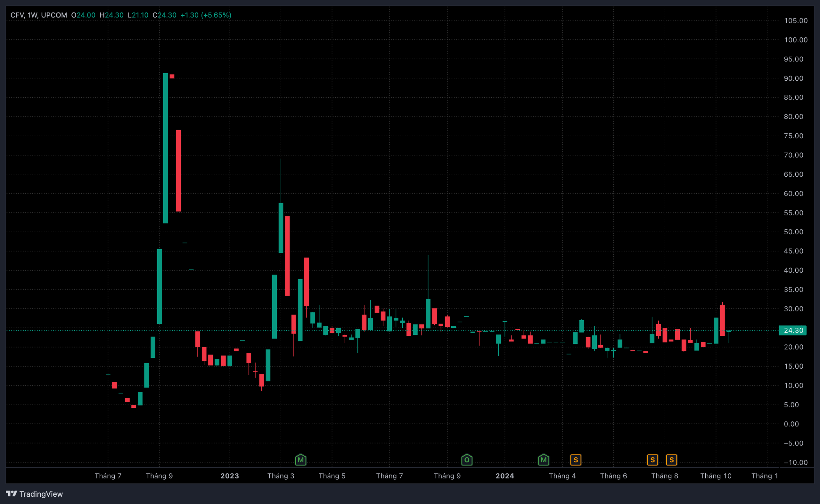
Task: Click the open value O24.00
Action: click(83, 15)
